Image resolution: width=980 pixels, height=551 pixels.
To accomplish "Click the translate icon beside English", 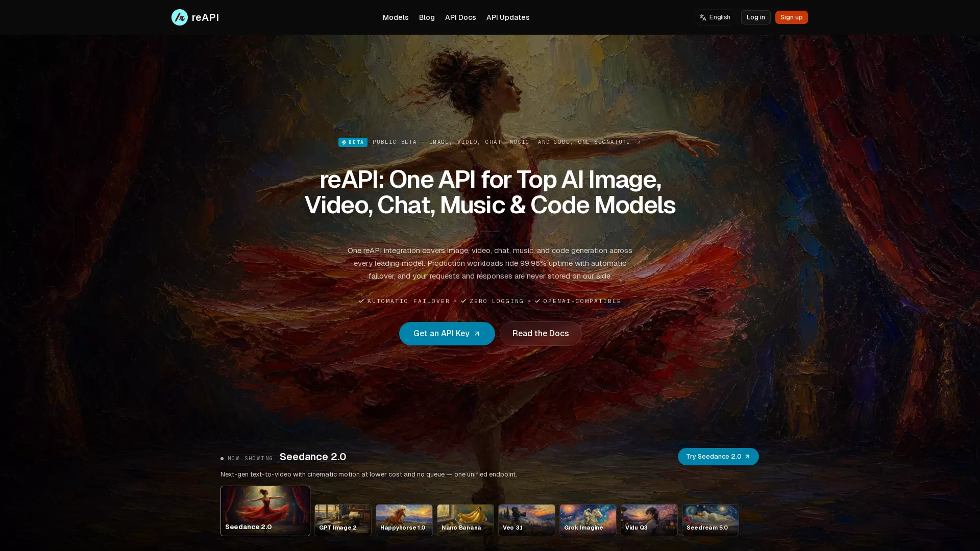I will (703, 17).
